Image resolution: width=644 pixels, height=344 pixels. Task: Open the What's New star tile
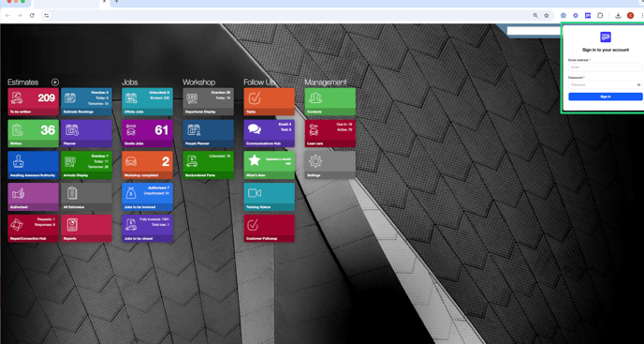pos(269,165)
